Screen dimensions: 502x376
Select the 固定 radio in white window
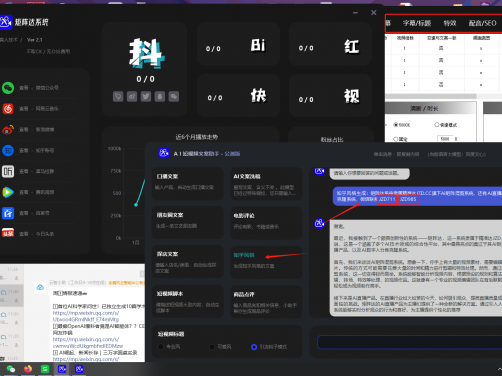click(x=396, y=139)
